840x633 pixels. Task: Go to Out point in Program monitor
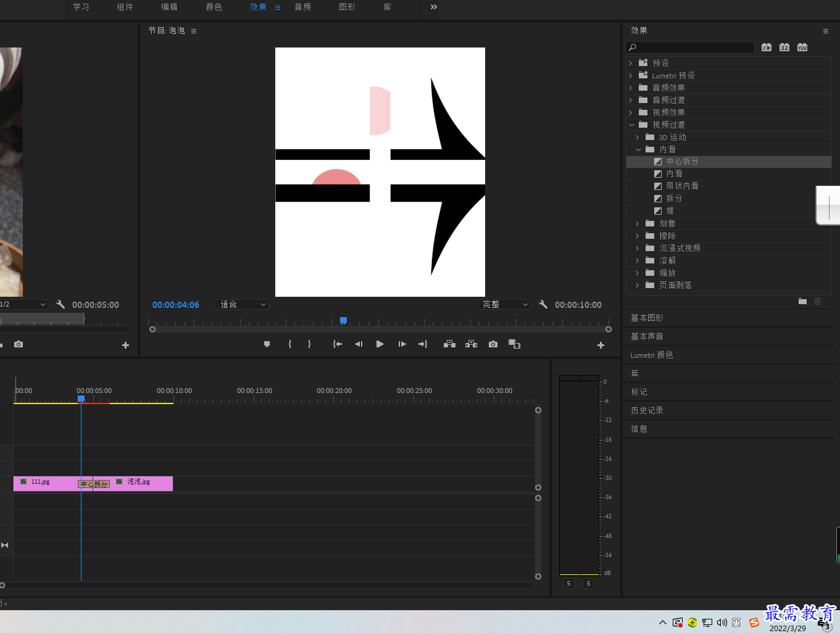coord(423,344)
